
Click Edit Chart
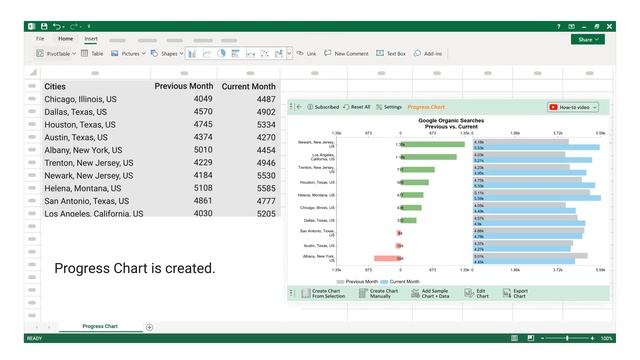(x=476, y=293)
